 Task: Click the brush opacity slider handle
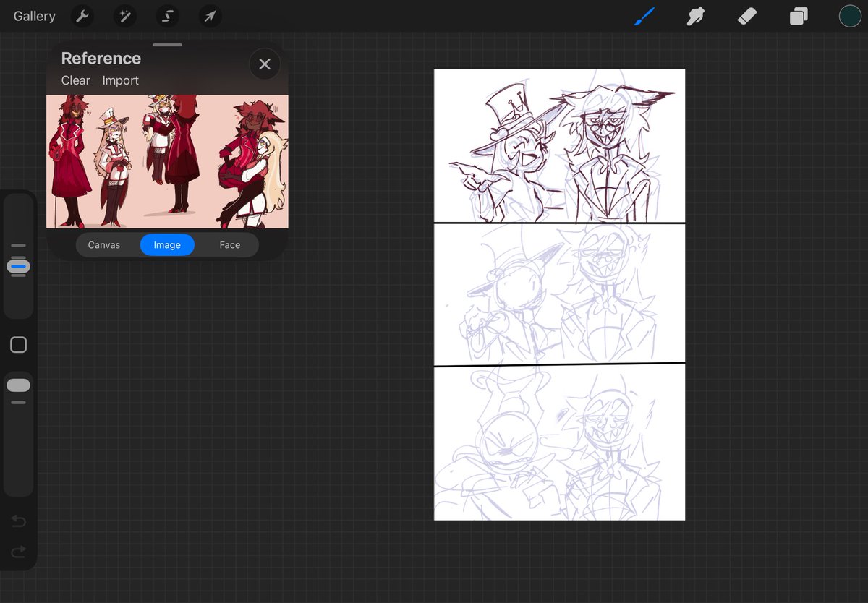coord(19,385)
